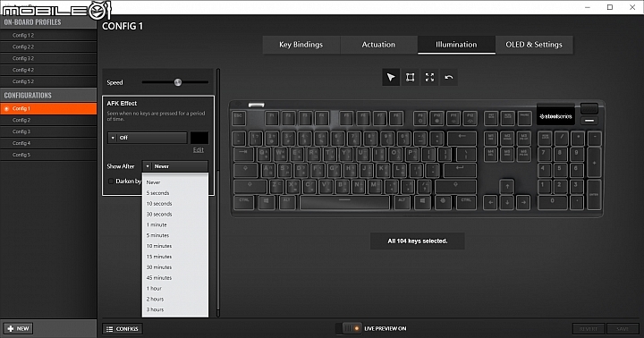
Task: Maximize the application window
Action: pyautogui.click(x=610, y=7)
